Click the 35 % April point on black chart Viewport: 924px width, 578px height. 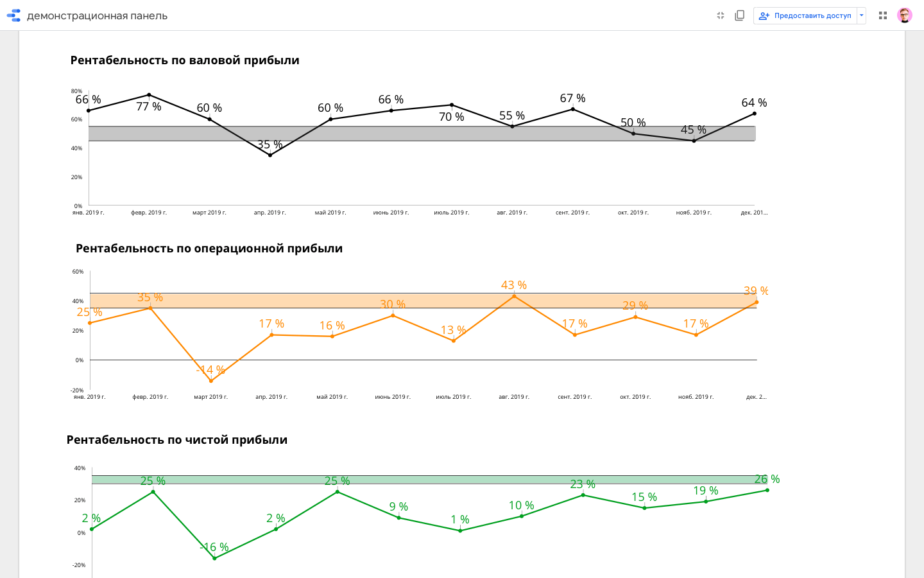coord(270,155)
